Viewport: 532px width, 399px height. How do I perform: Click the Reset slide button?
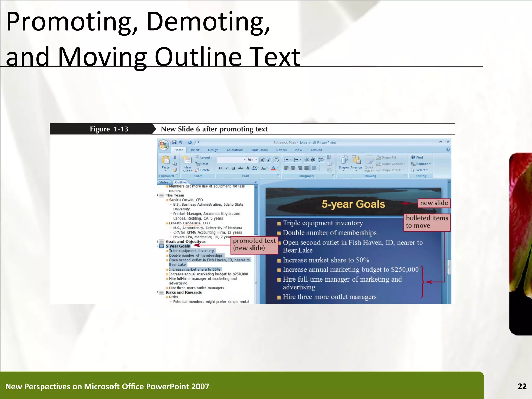tap(202, 164)
